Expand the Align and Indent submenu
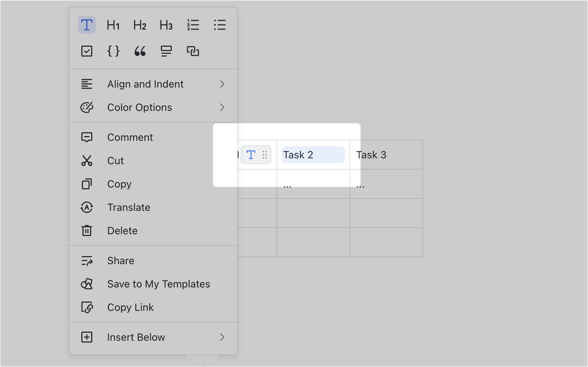The height and width of the screenshot is (367, 588). click(x=145, y=84)
